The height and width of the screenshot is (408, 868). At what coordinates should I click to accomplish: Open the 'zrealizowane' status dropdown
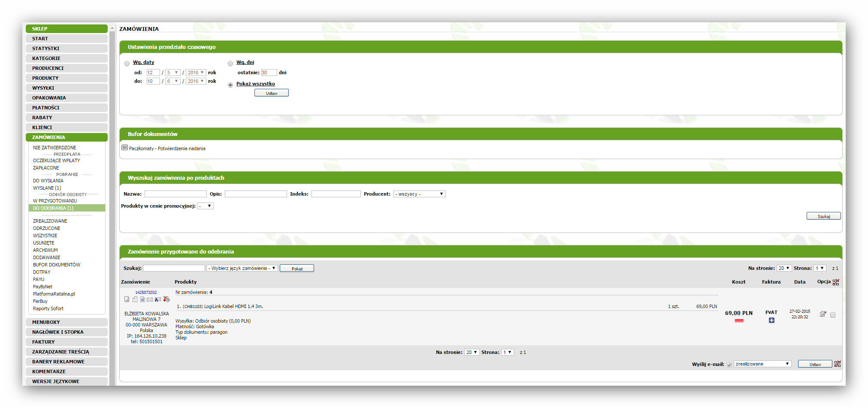pyautogui.click(x=762, y=364)
